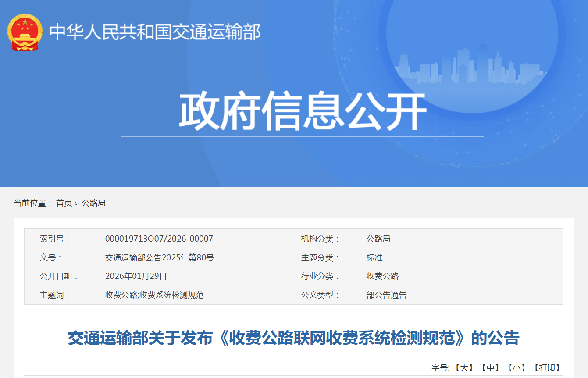Click the 公文类型 value 部公告通告

point(386,295)
